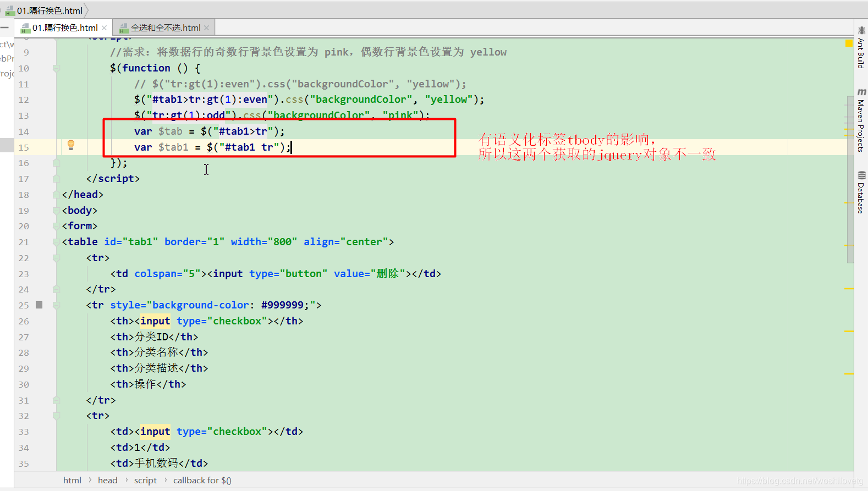Click 'background-color: #999999;' style text

[230, 305]
